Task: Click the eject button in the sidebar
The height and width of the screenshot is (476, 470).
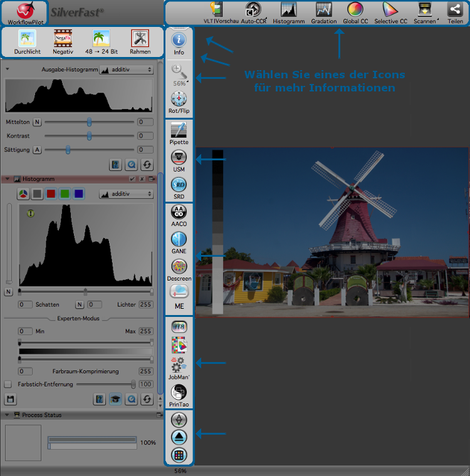Action: coord(179,437)
